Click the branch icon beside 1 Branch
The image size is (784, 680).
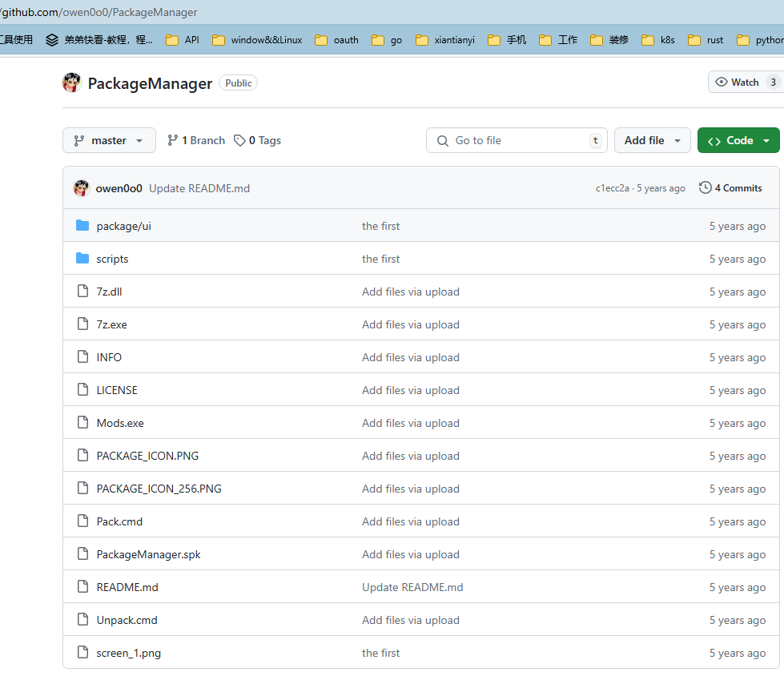click(172, 141)
